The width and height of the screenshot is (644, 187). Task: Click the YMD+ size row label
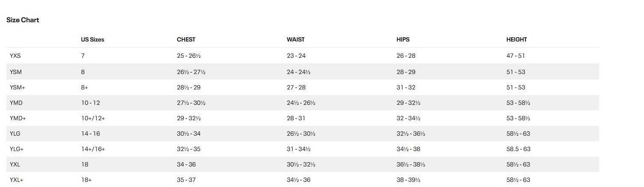point(18,118)
